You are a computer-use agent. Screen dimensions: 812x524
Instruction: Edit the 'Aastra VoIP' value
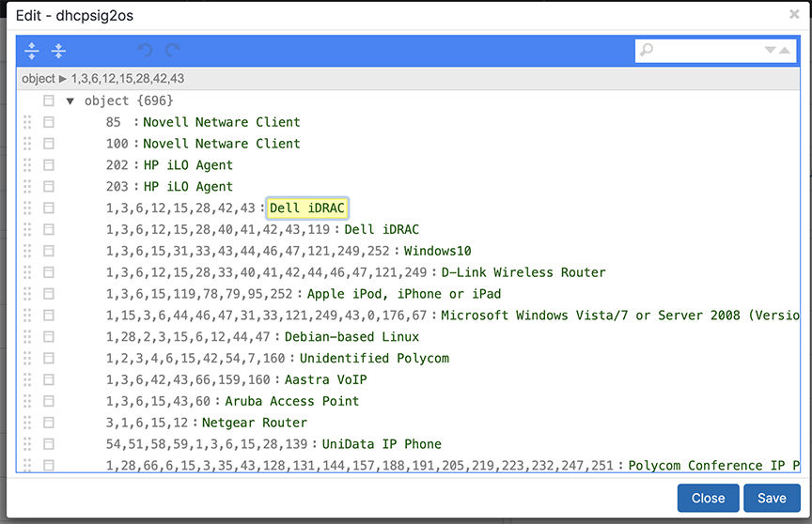click(326, 379)
